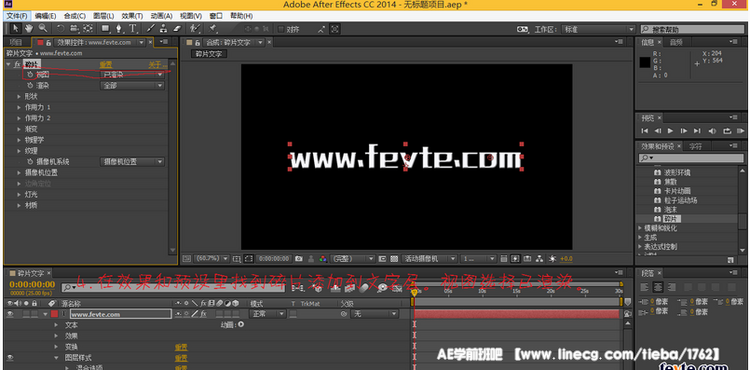
Task: Open the workspace dropdown showing 标准
Action: 599,29
